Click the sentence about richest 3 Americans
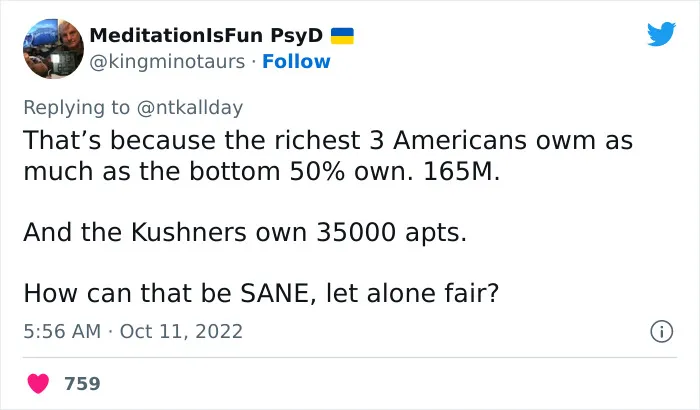The width and height of the screenshot is (700, 410). [x=328, y=155]
